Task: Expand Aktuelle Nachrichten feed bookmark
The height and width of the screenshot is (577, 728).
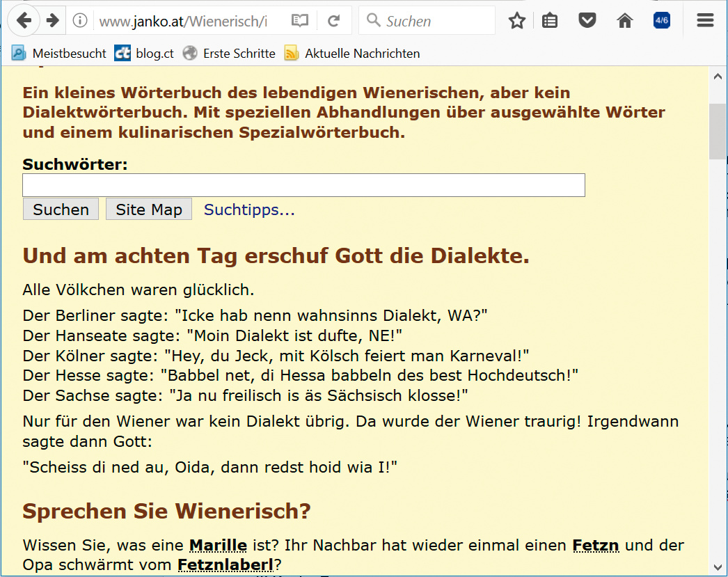Action: click(x=352, y=53)
